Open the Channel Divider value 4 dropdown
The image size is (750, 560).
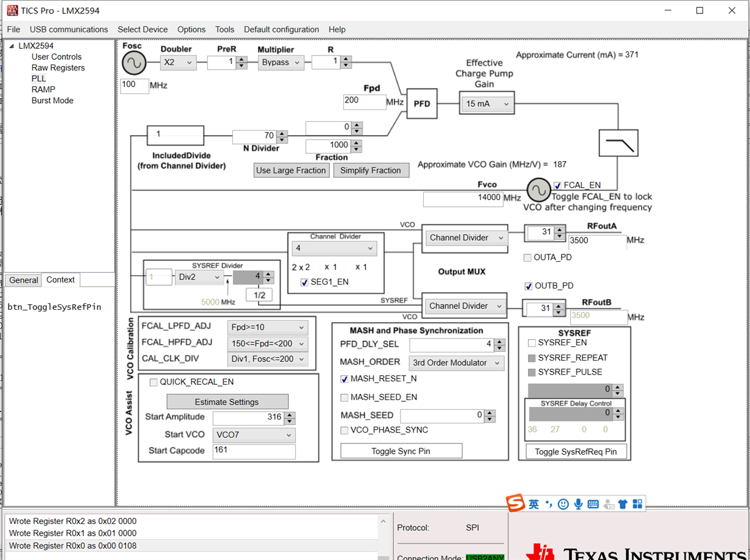click(334, 248)
